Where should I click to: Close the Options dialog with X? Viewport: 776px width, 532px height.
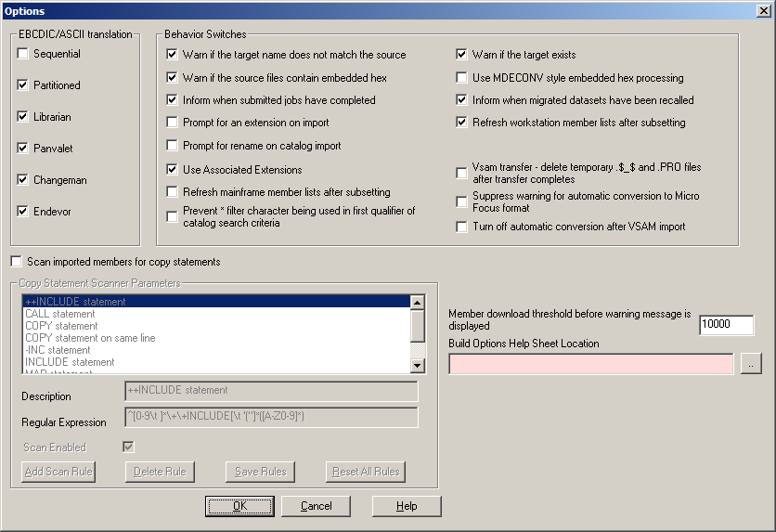pos(762,10)
